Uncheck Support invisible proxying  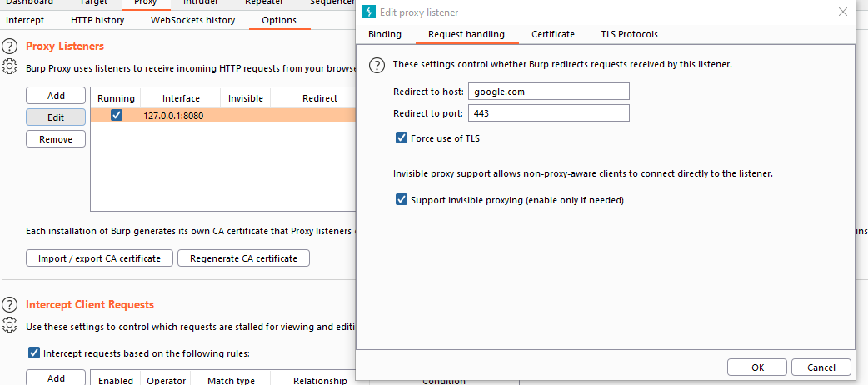point(402,199)
